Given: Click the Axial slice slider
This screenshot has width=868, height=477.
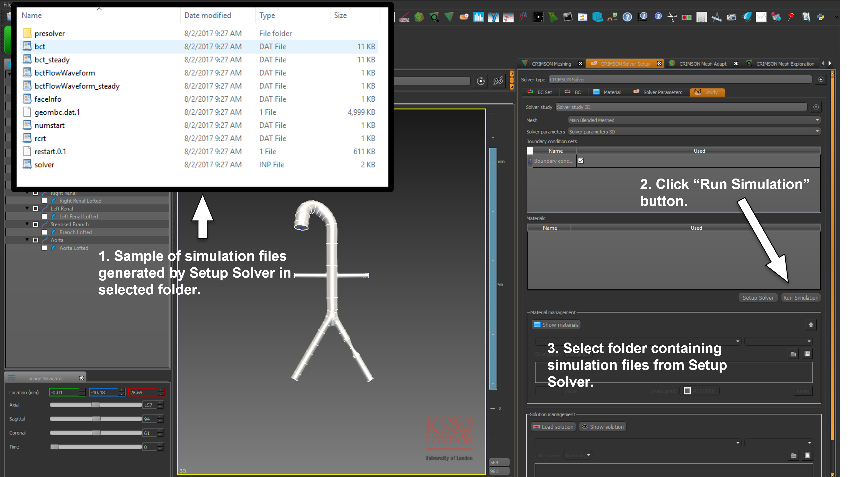Looking at the screenshot, I should coord(96,405).
